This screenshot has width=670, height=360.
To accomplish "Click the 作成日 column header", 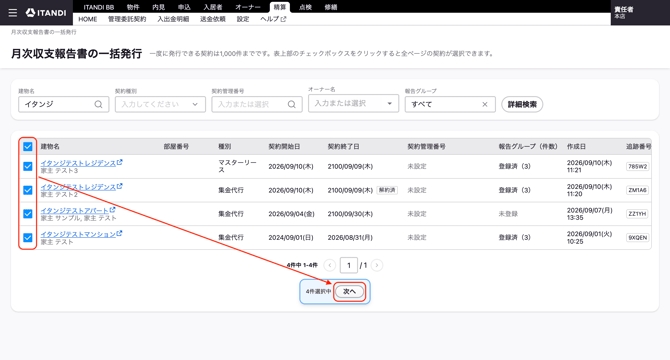I will 576,146.
